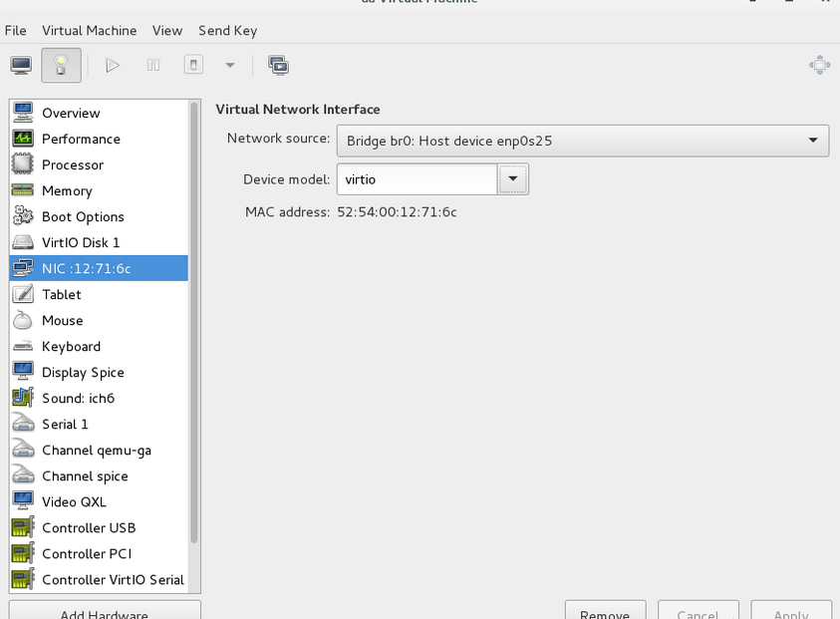Image resolution: width=840 pixels, height=619 pixels.
Task: Pause the virtual machine
Action: pyautogui.click(x=153, y=66)
